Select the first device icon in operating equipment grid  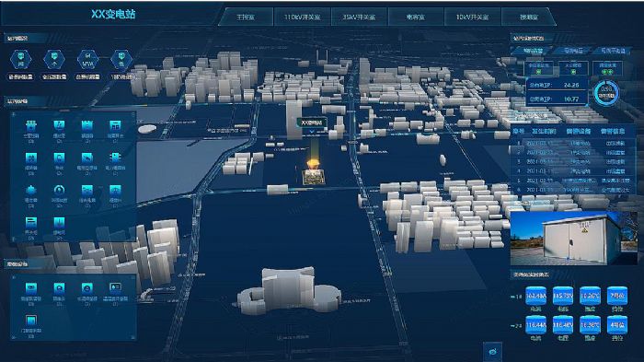point(31,125)
